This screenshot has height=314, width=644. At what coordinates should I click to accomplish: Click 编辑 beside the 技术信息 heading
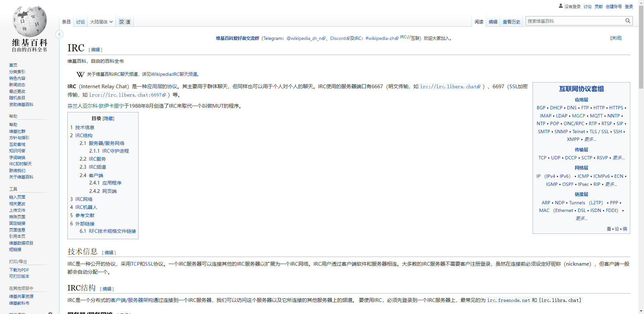pyautogui.click(x=109, y=253)
